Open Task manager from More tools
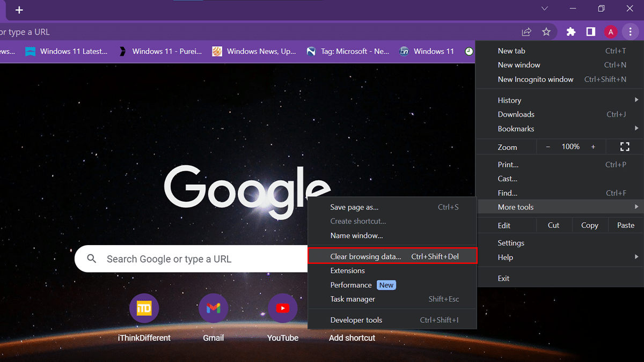Screen dimensions: 644x362 pyautogui.click(x=353, y=299)
